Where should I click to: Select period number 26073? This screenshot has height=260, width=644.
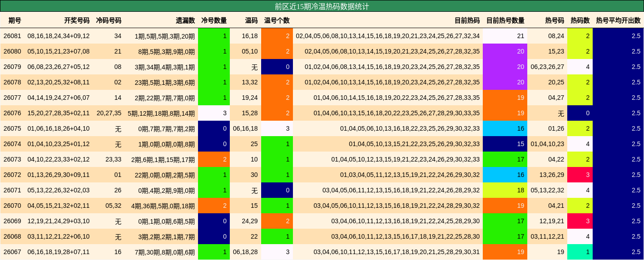pyautogui.click(x=12, y=159)
